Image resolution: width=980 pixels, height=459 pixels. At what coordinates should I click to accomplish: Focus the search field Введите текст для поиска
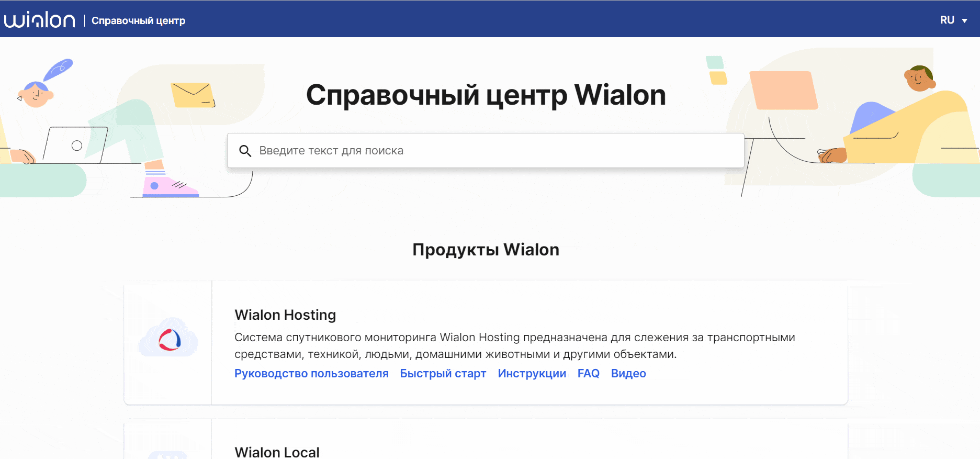(486, 151)
